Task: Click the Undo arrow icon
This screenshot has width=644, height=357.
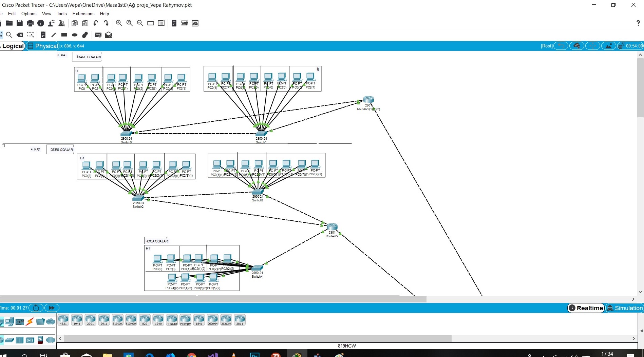Action: coord(96,23)
